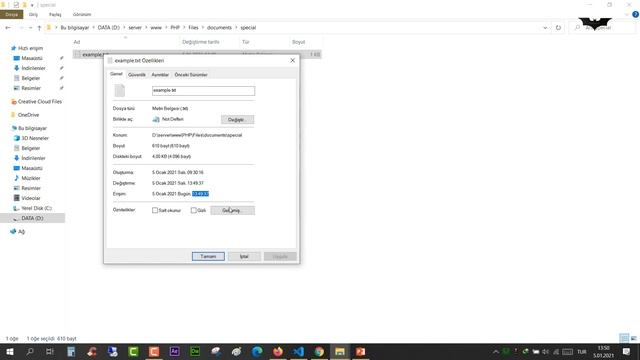This screenshot has width=640, height=360.
Task: Open PowerPoint from the taskbar
Action: pyautogui.click(x=360, y=351)
